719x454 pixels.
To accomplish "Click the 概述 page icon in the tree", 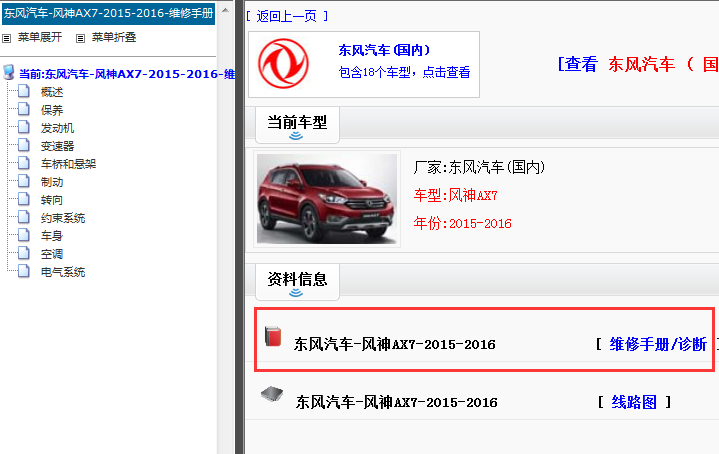I will (x=24, y=91).
